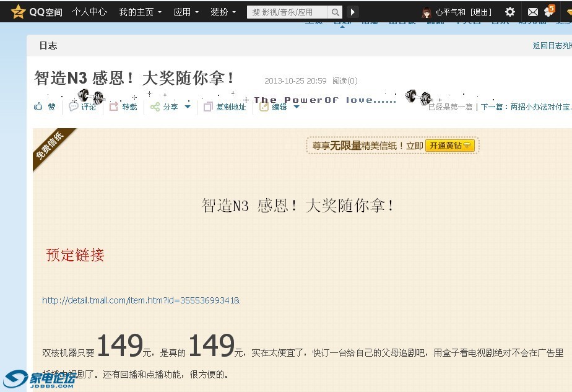Click 复制地址 to copy the address
The height and width of the screenshot is (392, 572).
click(225, 107)
